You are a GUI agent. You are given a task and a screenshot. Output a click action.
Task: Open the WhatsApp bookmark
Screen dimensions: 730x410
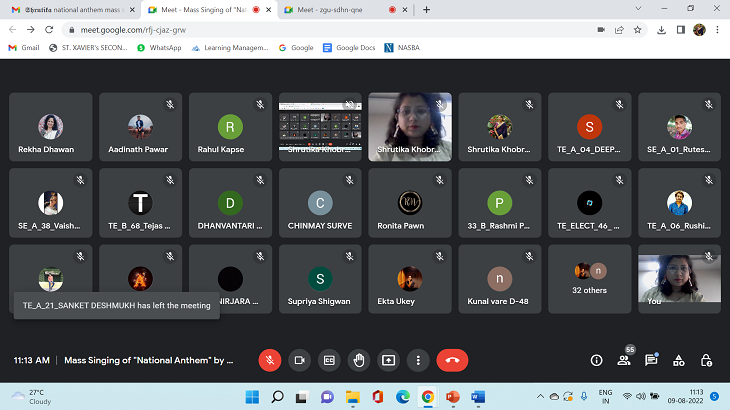tap(158, 47)
